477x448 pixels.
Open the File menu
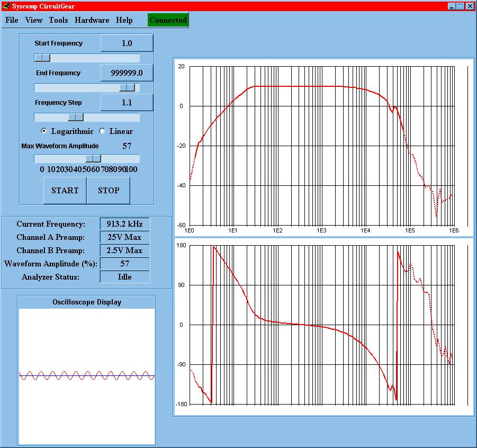point(12,20)
